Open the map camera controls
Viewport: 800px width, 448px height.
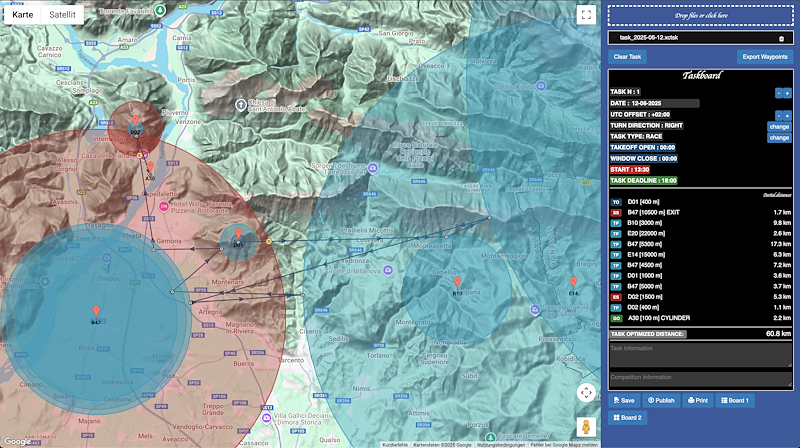point(586,393)
